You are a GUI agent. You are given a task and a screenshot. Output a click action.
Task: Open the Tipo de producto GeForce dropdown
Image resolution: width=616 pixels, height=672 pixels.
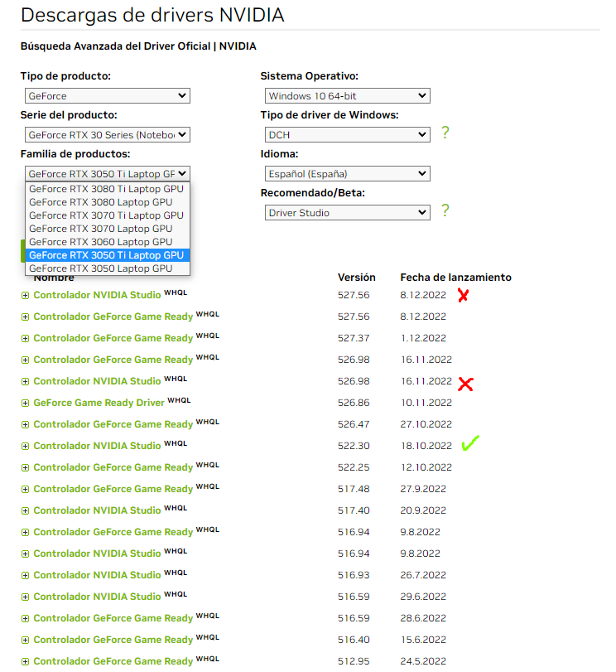pos(107,95)
